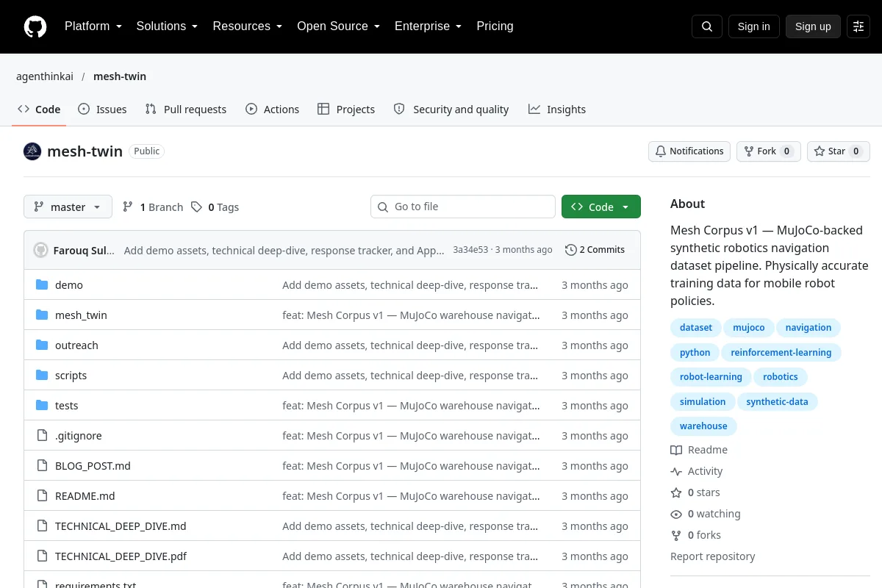The width and height of the screenshot is (882, 588).
Task: Click the book icon beside Readme
Action: tap(676, 450)
